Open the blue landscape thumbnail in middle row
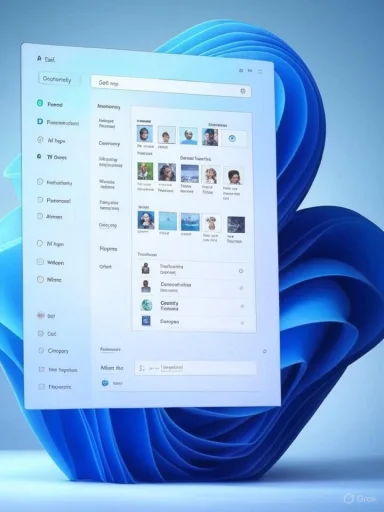 pos(190,173)
